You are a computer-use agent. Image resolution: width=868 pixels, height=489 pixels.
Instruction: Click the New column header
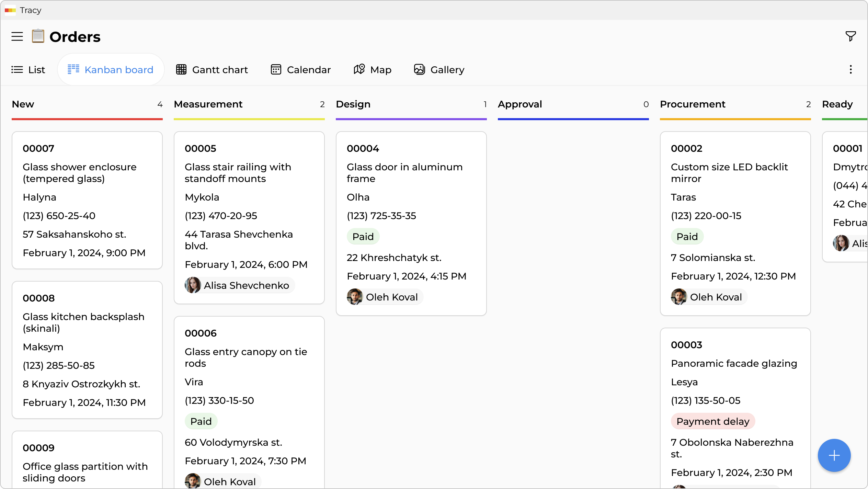click(x=23, y=104)
